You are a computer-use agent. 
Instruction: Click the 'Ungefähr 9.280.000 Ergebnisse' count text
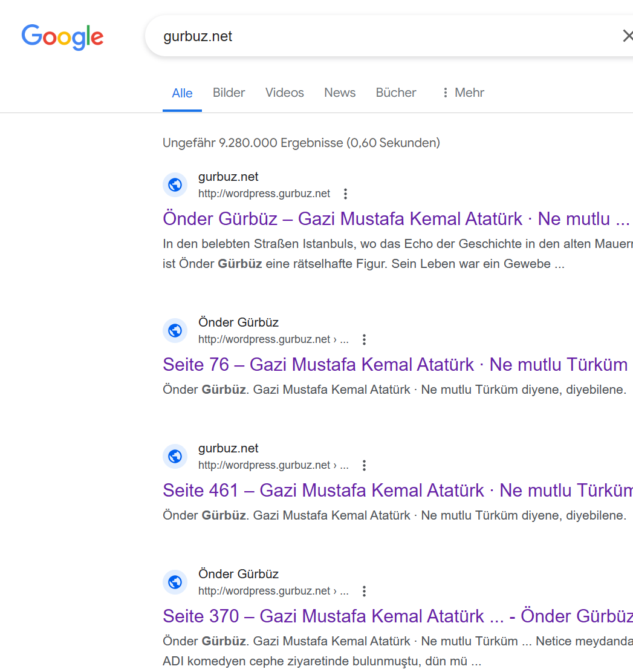tap(302, 143)
